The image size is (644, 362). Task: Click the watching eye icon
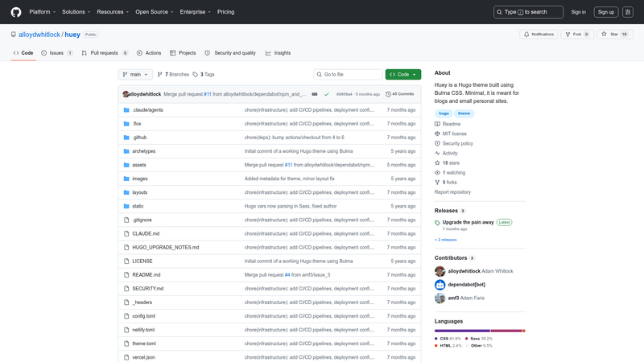coord(437,173)
